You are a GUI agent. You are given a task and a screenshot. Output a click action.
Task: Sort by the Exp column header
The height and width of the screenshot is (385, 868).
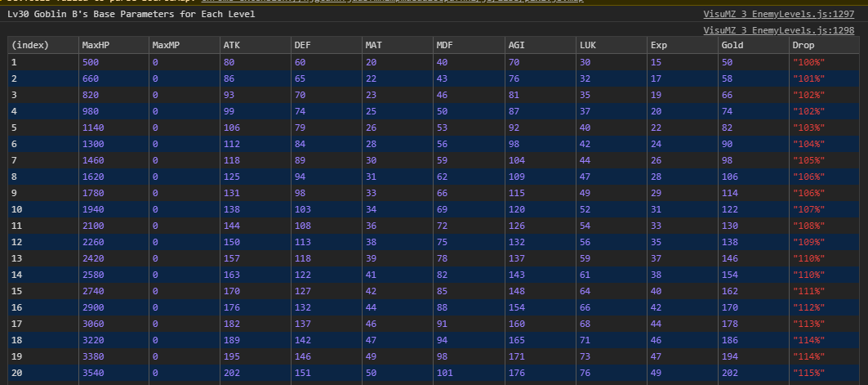[x=658, y=45]
